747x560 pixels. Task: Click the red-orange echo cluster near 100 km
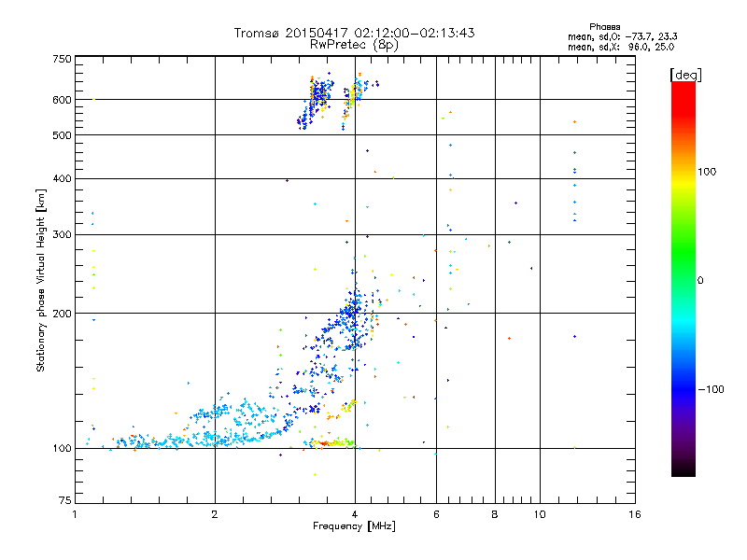325,443
